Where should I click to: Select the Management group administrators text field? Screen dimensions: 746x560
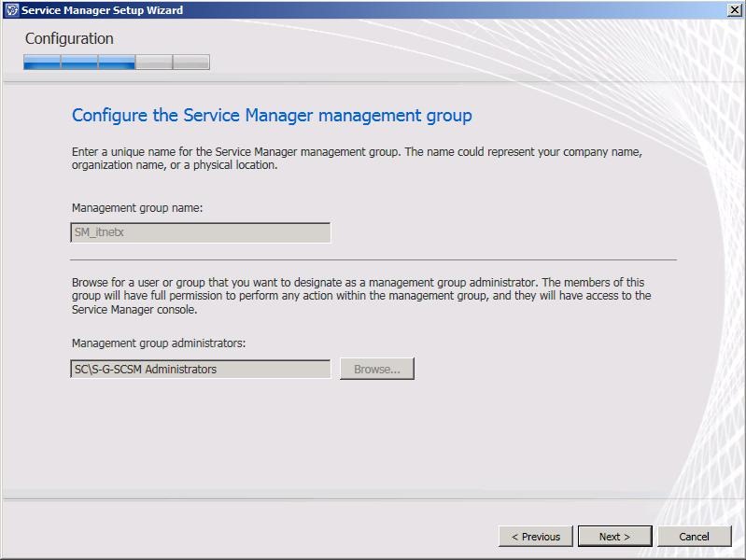pos(200,370)
